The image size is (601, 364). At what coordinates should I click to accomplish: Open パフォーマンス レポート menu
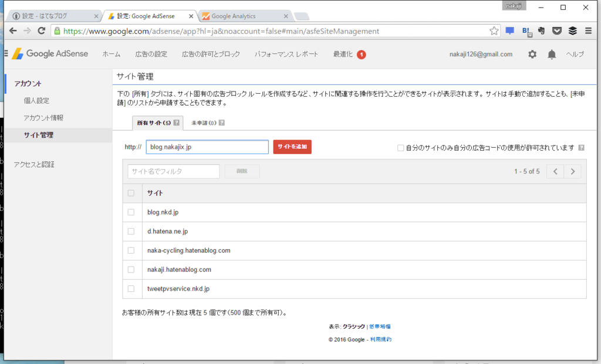286,55
